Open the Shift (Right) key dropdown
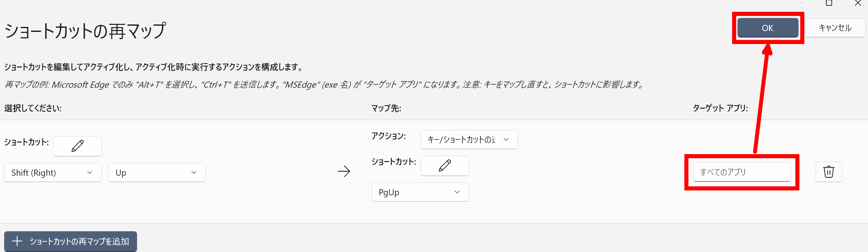This screenshot has height=252, width=868. 53,172
